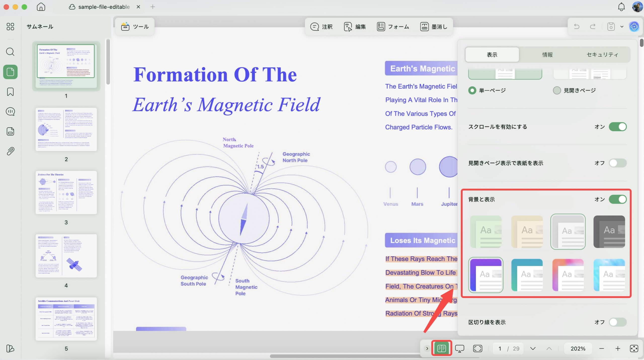Start slideshow presentation mode
This screenshot has width=644, height=360.
tap(459, 348)
